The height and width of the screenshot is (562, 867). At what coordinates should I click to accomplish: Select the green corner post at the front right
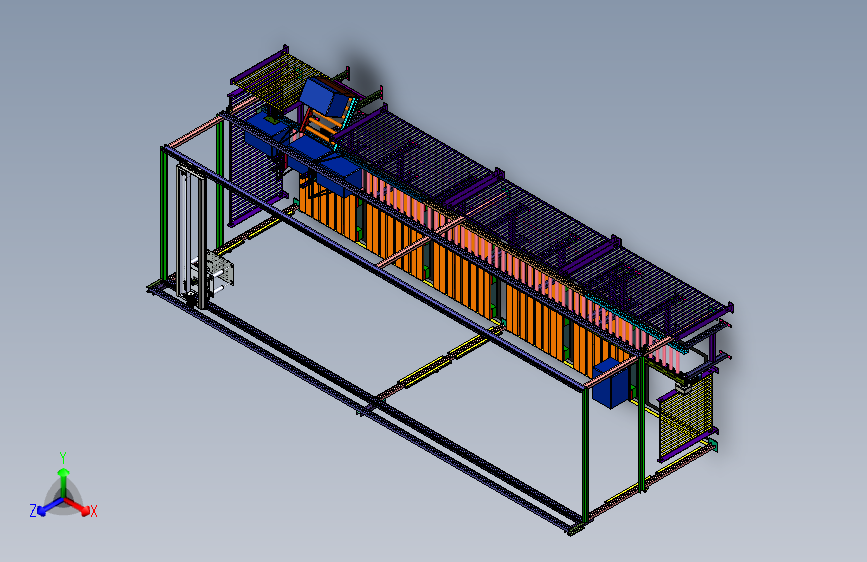pyautogui.click(x=585, y=455)
